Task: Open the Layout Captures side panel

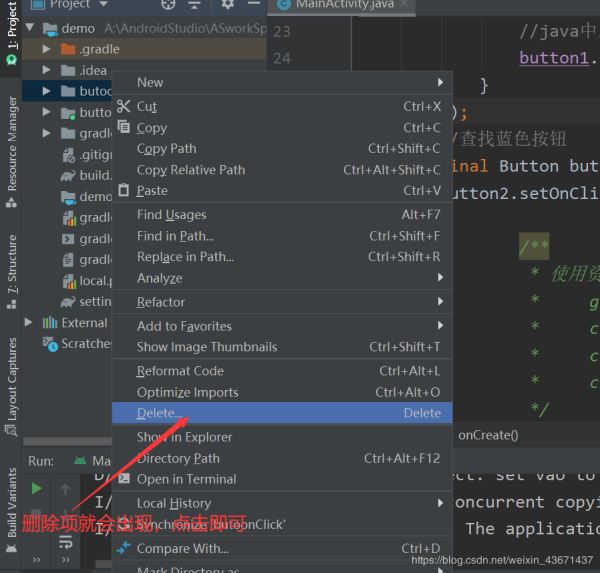Action: pos(11,387)
